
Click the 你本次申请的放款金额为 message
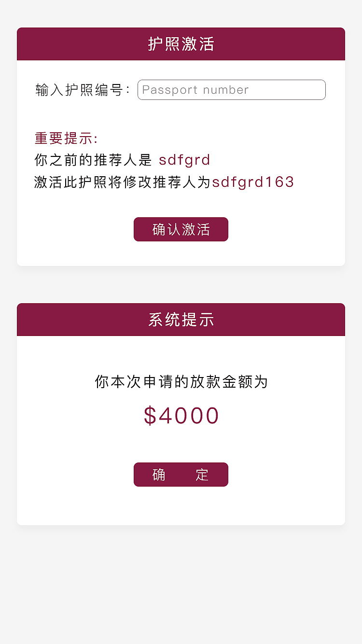(181, 382)
